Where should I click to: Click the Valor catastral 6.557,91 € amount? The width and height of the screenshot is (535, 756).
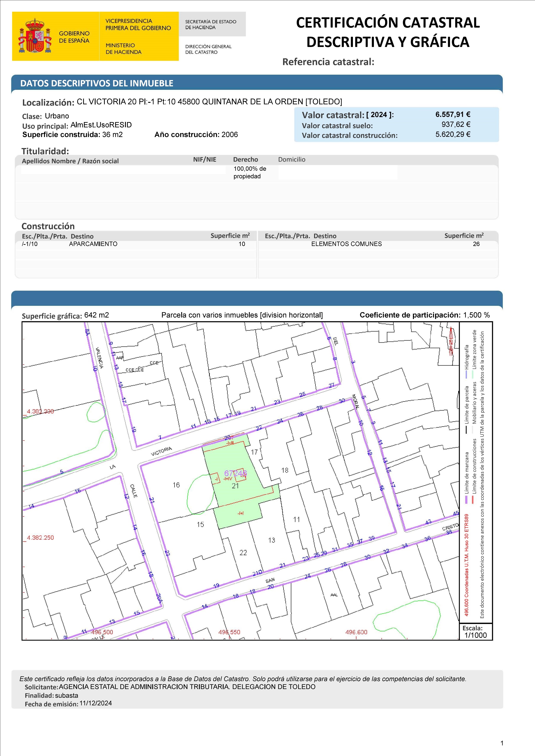pyautogui.click(x=453, y=114)
